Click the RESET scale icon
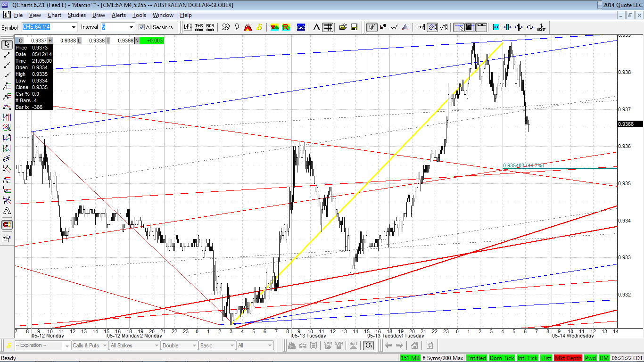Screen dimensions: 644x362 (541, 27)
